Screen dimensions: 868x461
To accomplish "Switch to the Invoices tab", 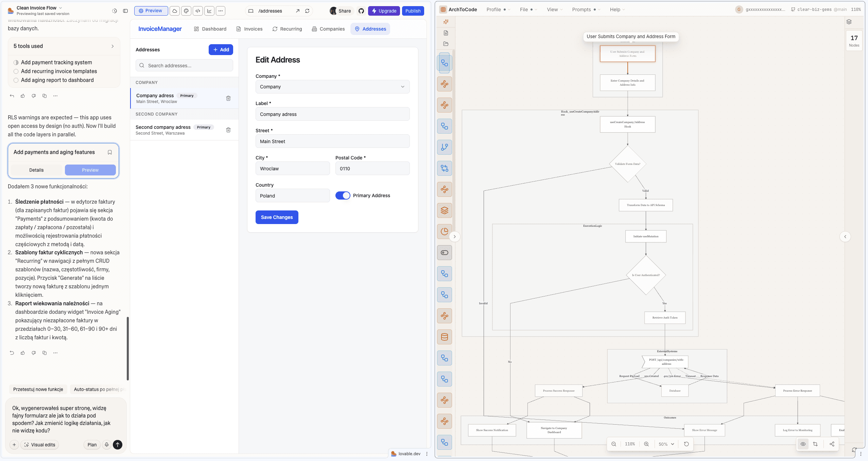I will click(x=249, y=29).
